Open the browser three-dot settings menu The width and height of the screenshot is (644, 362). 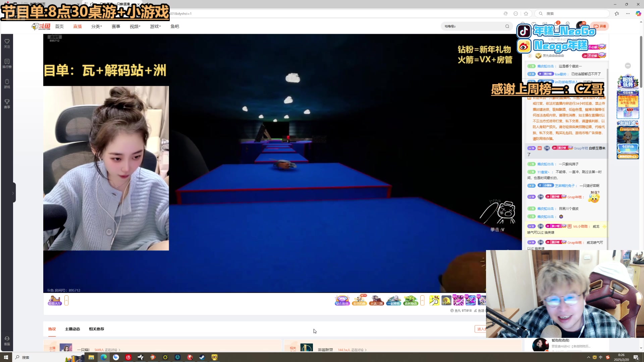coord(628,14)
